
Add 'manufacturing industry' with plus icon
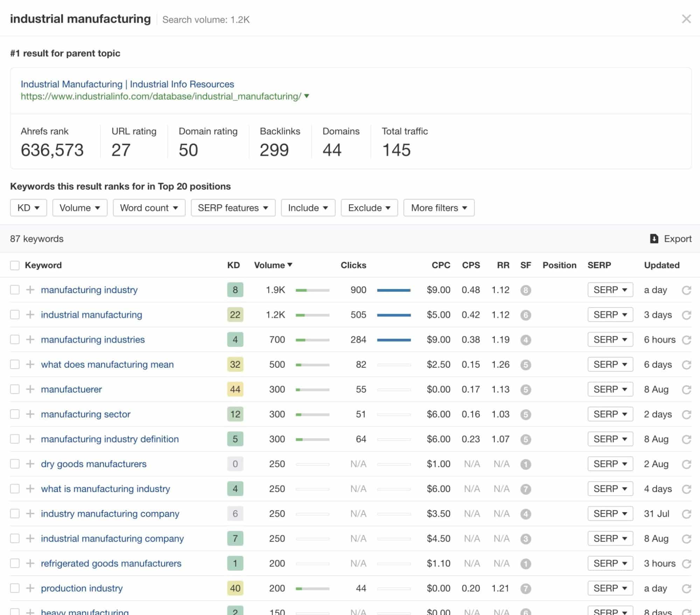tap(30, 290)
